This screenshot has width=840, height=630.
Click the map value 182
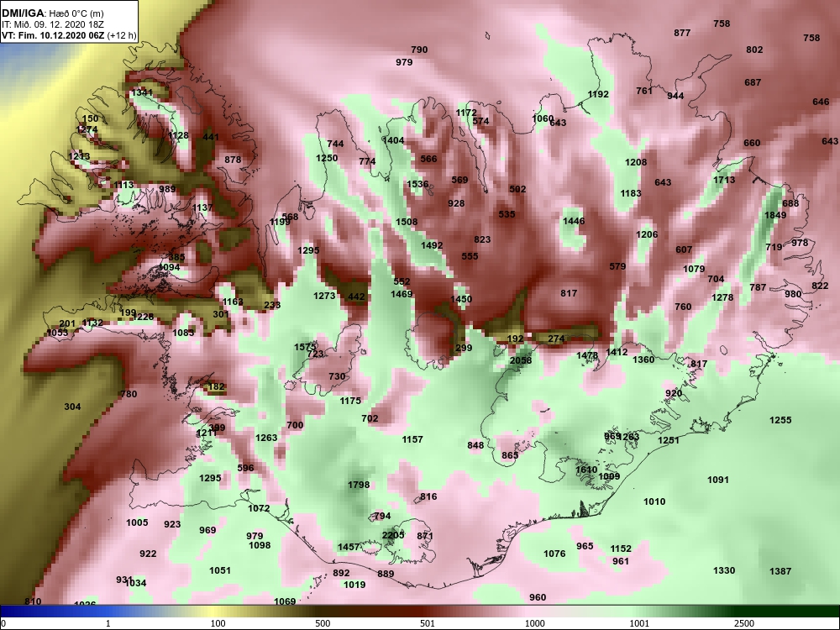click(216, 386)
